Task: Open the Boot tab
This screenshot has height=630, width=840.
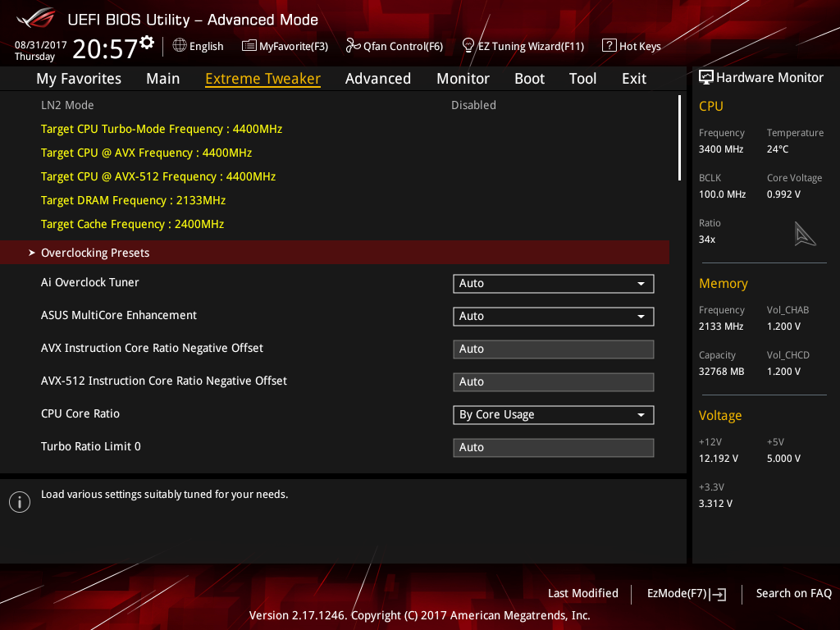Action: 529,79
